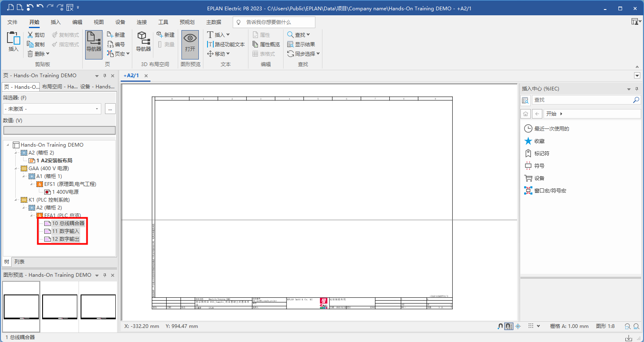Click the property overview (属性概览) icon
The image size is (644, 342).
[255, 44]
